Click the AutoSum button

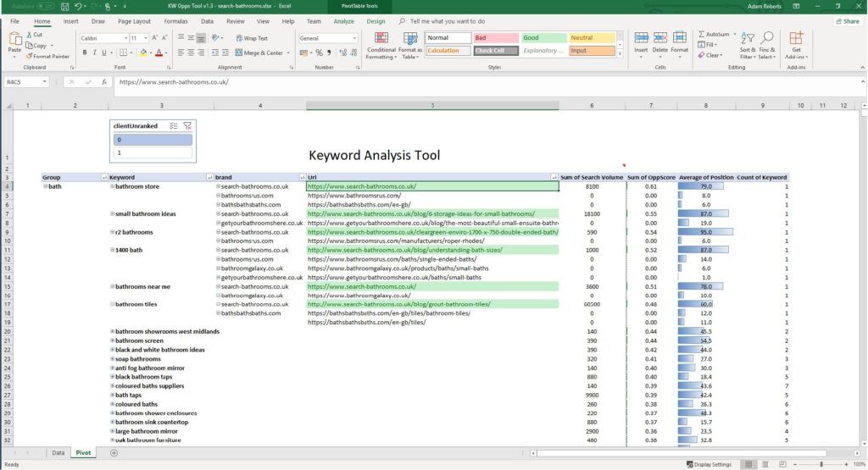[x=714, y=34]
